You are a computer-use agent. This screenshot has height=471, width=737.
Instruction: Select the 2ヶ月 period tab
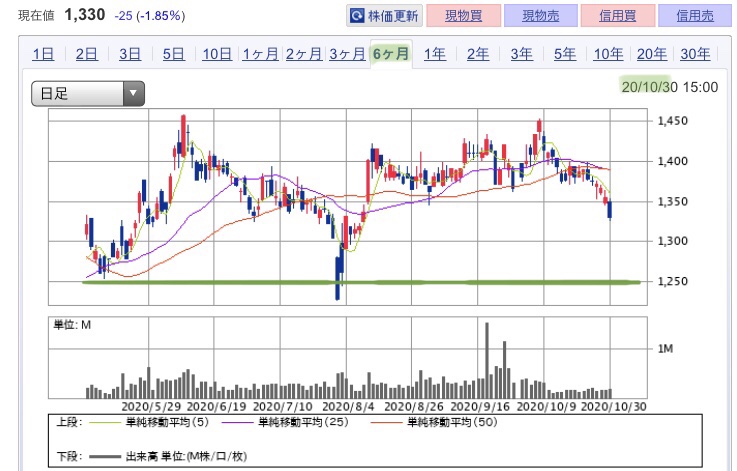[304, 54]
